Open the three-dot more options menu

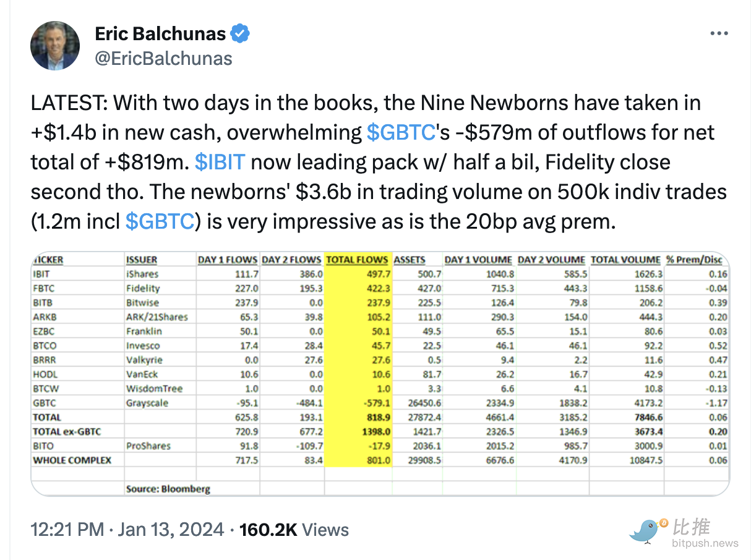pyautogui.click(x=719, y=33)
